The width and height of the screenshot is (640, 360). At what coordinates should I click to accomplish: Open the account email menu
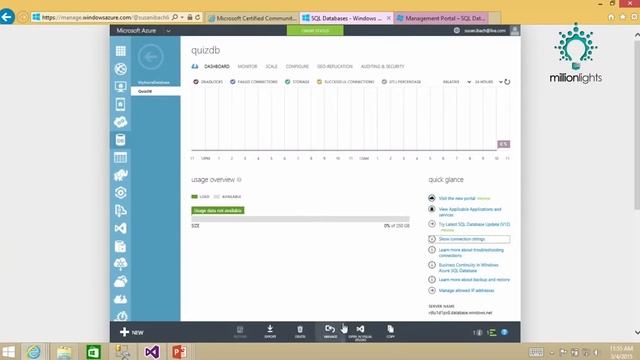point(485,31)
